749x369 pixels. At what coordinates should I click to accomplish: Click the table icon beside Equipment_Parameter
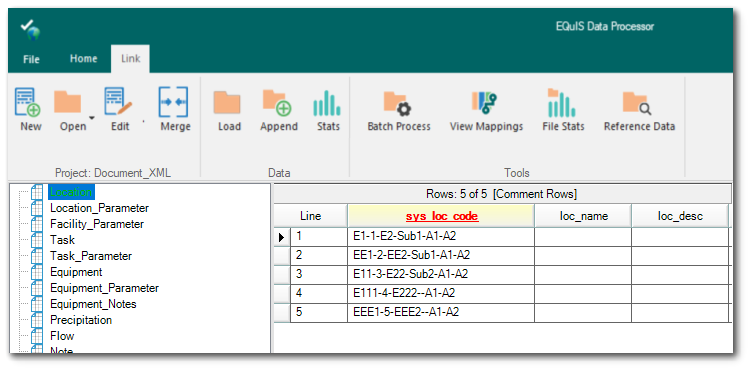coord(37,288)
